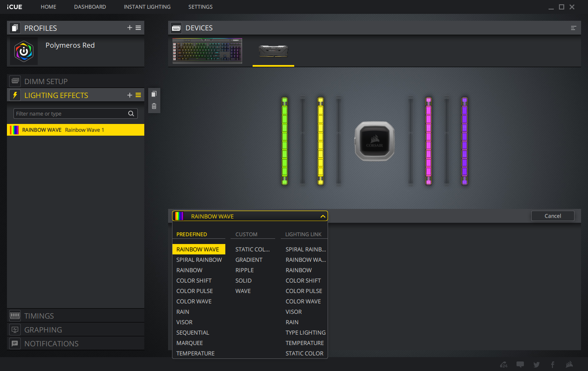Click the Twitter icon in the status bar
The image size is (588, 371).
tap(536, 364)
